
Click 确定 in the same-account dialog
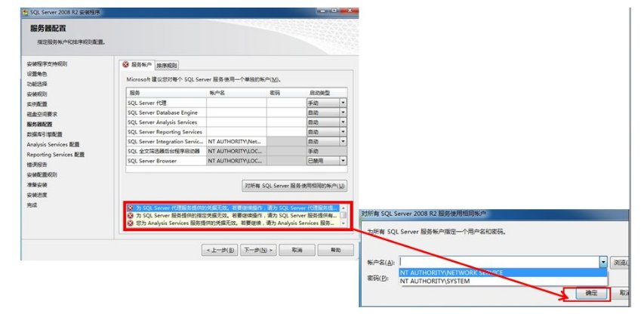tap(591, 294)
